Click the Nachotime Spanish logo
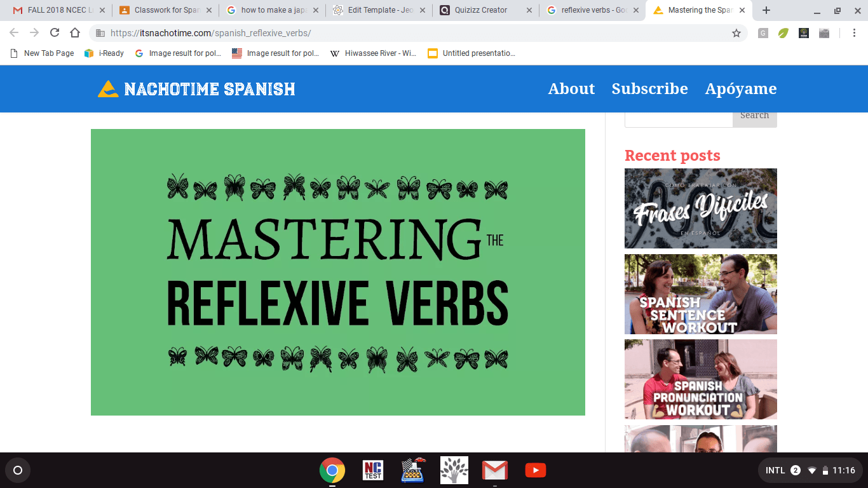Image resolution: width=868 pixels, height=488 pixels. pyautogui.click(x=196, y=89)
